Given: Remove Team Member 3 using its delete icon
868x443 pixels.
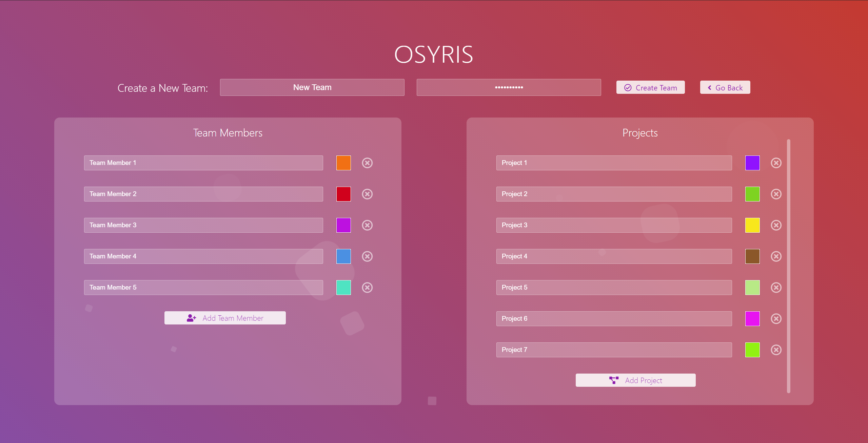Looking at the screenshot, I should 367,225.
